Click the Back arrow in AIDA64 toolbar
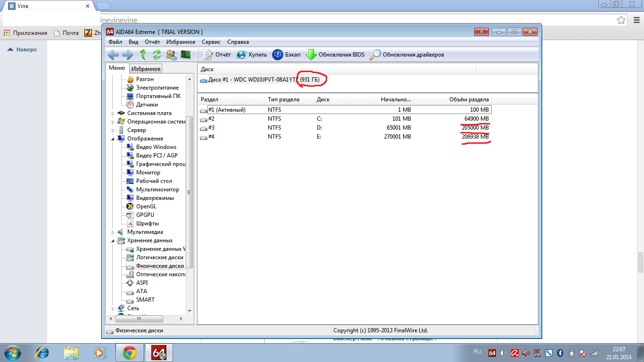This screenshot has width=644, height=362. [x=113, y=55]
